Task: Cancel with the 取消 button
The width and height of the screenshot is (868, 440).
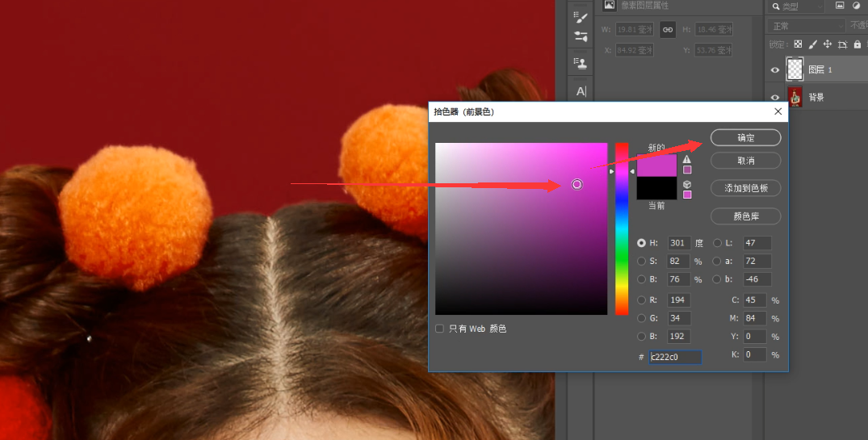Action: pos(745,161)
